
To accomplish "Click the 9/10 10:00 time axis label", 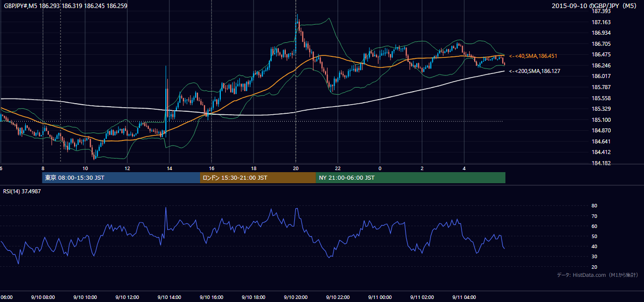I will coord(85,297).
